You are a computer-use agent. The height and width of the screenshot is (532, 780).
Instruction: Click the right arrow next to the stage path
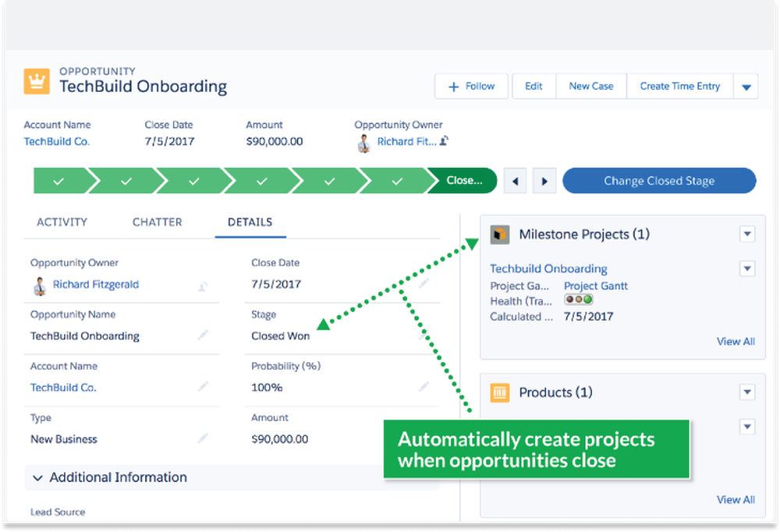point(544,180)
